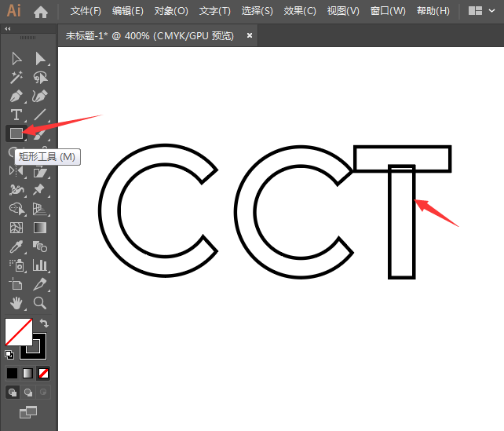This screenshot has height=431, width=504.
Task: Select the Blend tool
Action: tap(40, 247)
